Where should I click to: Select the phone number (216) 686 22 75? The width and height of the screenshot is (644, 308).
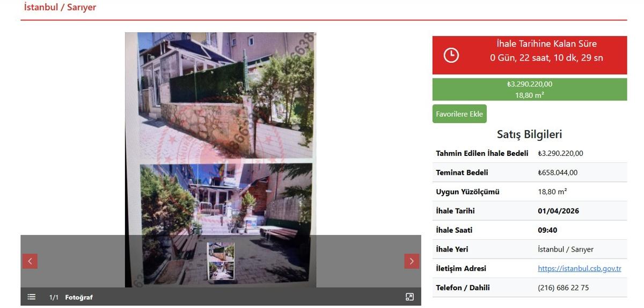(563, 288)
